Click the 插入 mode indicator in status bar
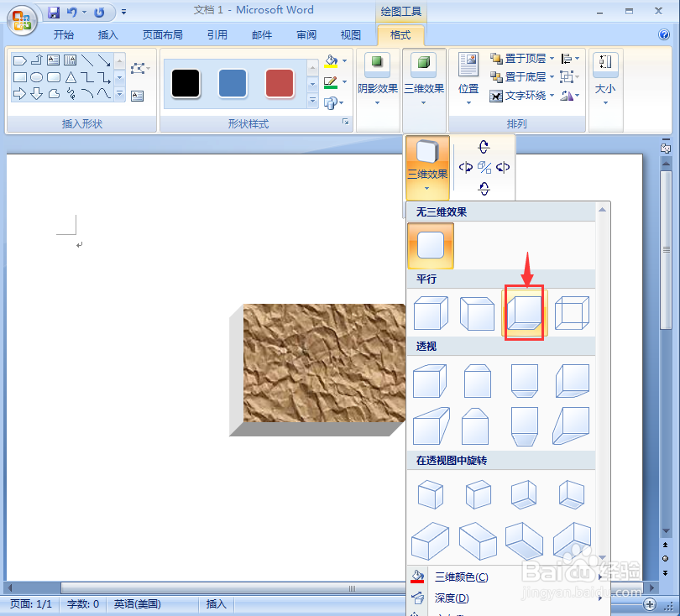 point(216,604)
